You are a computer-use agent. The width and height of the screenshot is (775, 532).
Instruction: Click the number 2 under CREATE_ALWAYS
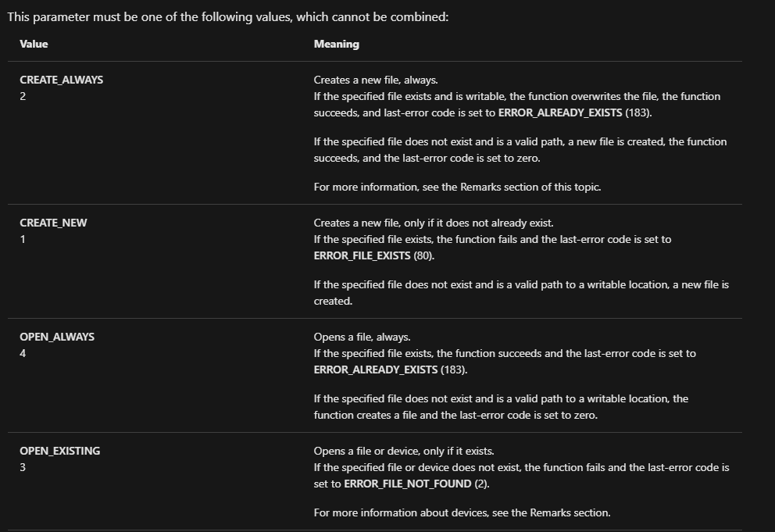(23, 96)
